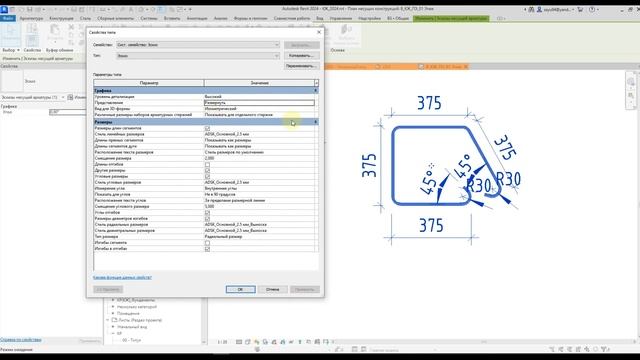The image size is (640, 360).
Task: Click OK in Type Properties dialog
Action: click(240, 289)
